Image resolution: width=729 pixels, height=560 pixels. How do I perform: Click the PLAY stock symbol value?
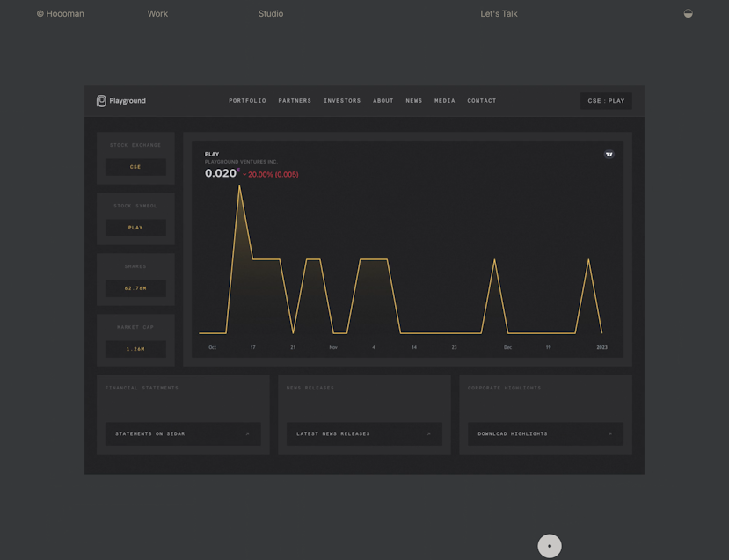[135, 228]
